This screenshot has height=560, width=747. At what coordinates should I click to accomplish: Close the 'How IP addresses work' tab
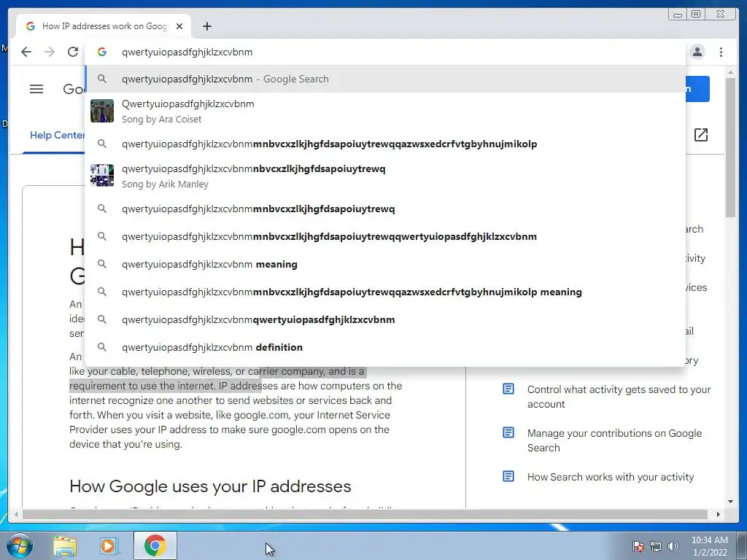point(179,26)
